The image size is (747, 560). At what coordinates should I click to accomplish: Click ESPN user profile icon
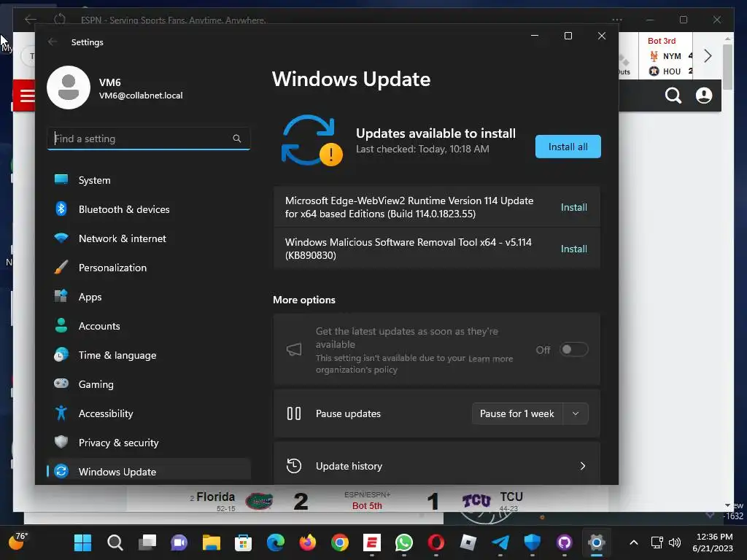point(704,96)
